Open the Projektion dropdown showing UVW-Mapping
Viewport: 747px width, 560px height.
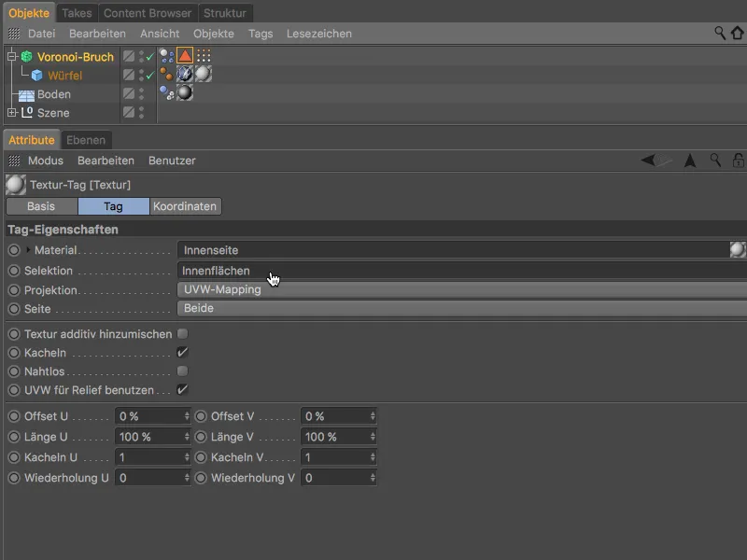tap(462, 289)
